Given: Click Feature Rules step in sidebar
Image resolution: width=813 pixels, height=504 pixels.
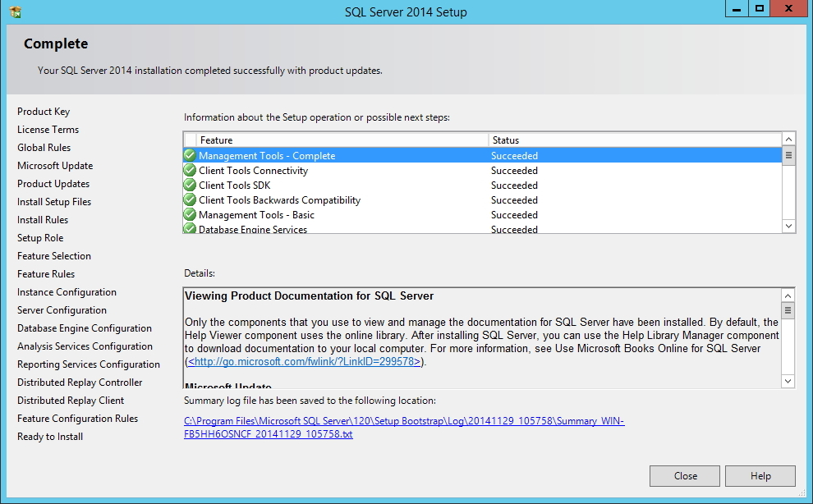Looking at the screenshot, I should (x=46, y=274).
